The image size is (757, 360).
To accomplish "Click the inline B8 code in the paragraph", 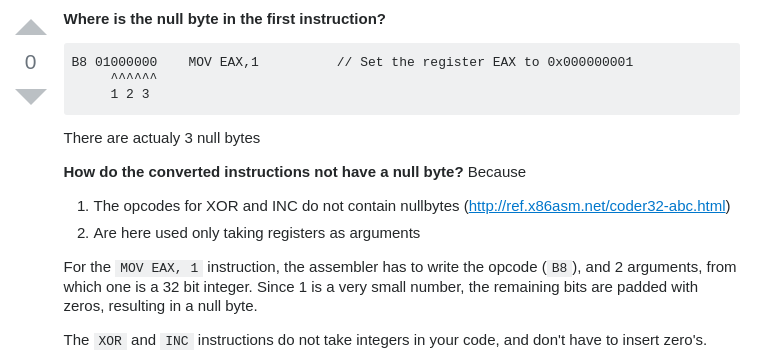I will coord(560,268).
